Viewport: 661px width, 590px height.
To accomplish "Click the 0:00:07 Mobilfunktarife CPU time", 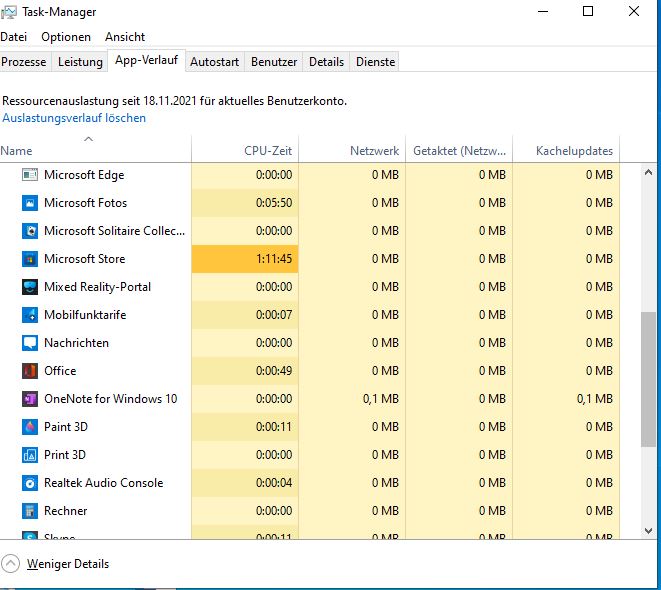I will pyautogui.click(x=245, y=315).
